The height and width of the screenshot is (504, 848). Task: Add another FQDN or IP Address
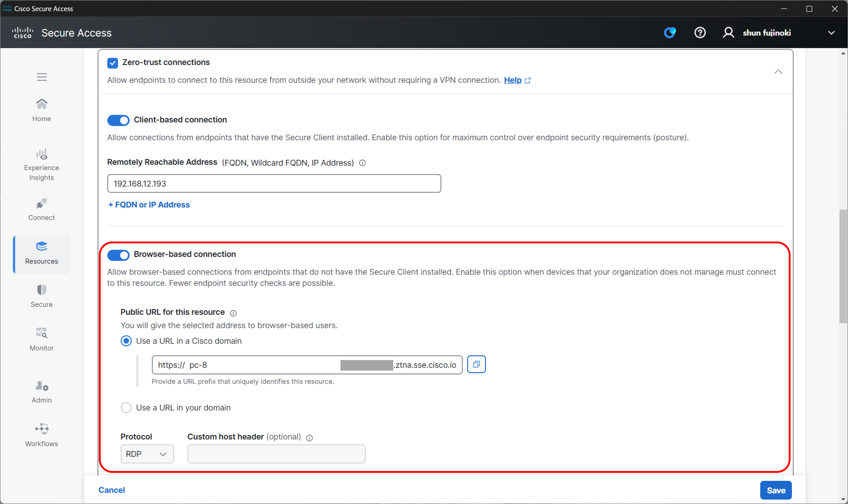tap(149, 205)
